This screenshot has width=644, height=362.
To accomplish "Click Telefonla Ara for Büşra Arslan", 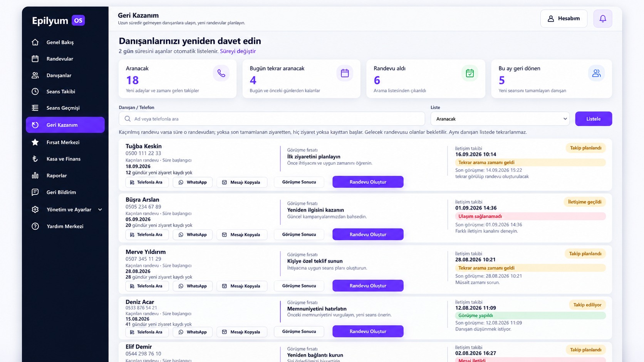I will point(147,235).
